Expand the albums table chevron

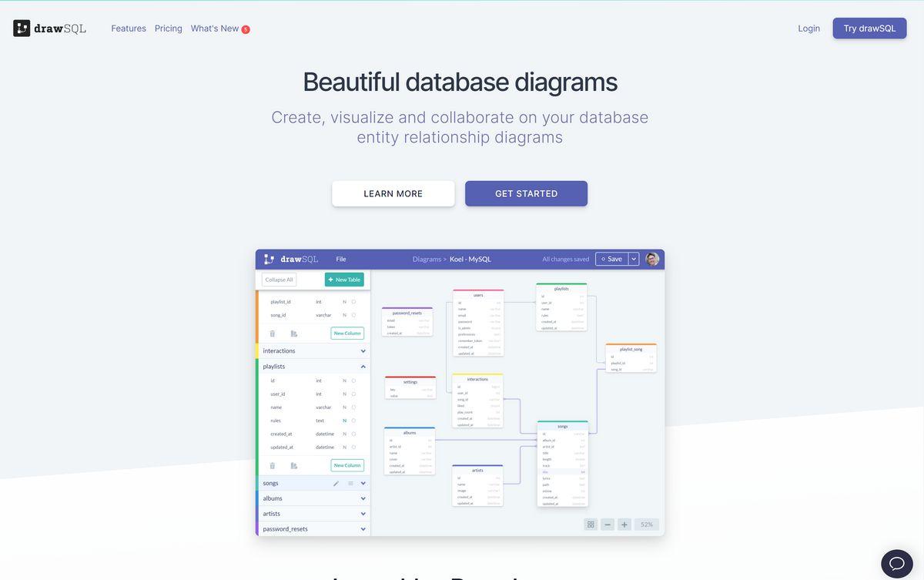click(x=363, y=498)
